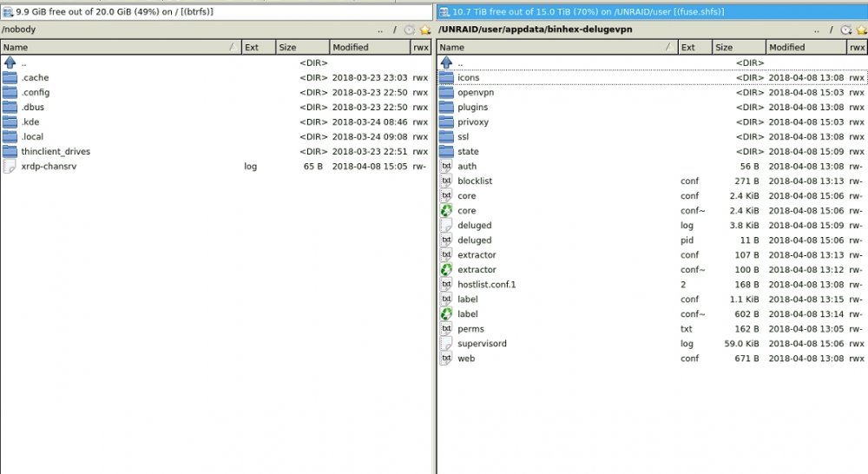Image resolution: width=868 pixels, height=474 pixels.
Task: Go to parent via '..' button in right header
Action: 817,30
